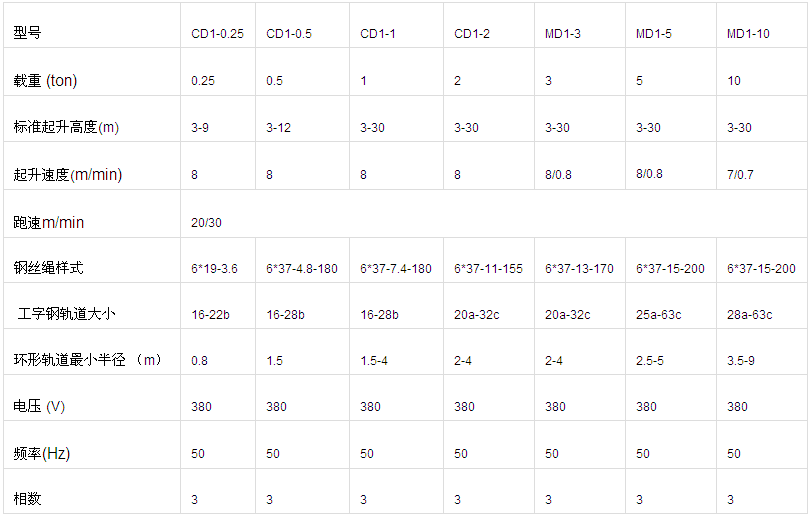Select the 6*37-13-170 wire rope cell

(x=579, y=269)
